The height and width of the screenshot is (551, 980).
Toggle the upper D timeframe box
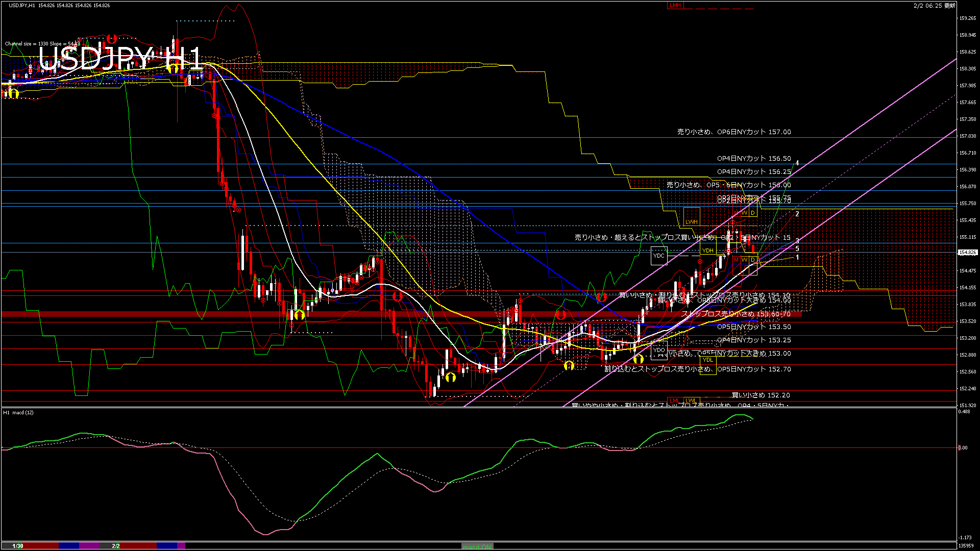tap(753, 213)
